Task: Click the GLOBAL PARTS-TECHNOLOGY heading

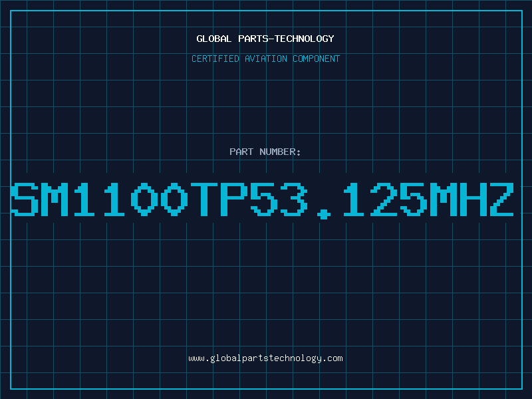Action: pyautogui.click(x=265, y=39)
